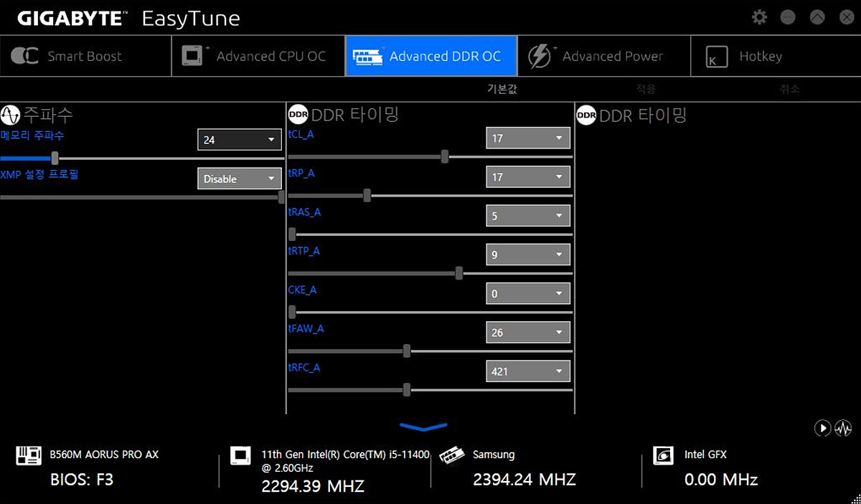Click the tRFC_A label
This screenshot has height=504, width=861.
(x=304, y=368)
